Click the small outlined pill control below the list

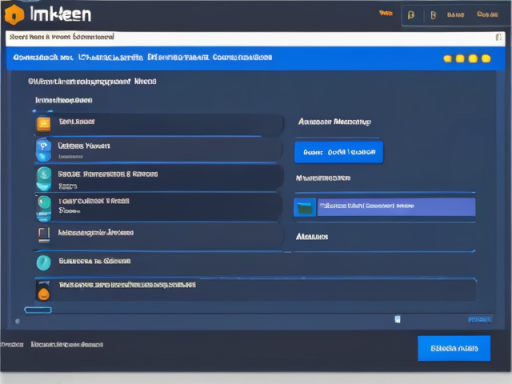(x=38, y=310)
